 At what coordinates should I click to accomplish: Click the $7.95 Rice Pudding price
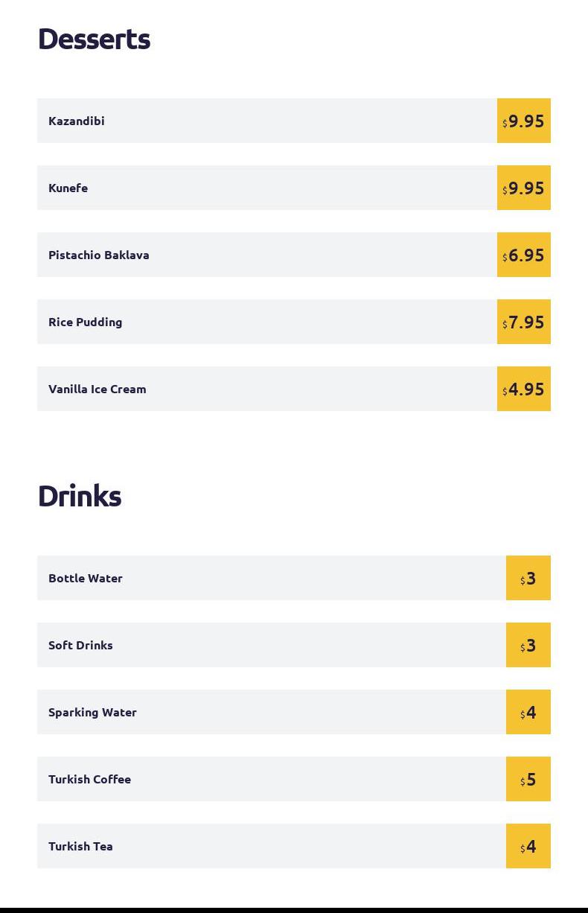(x=524, y=322)
